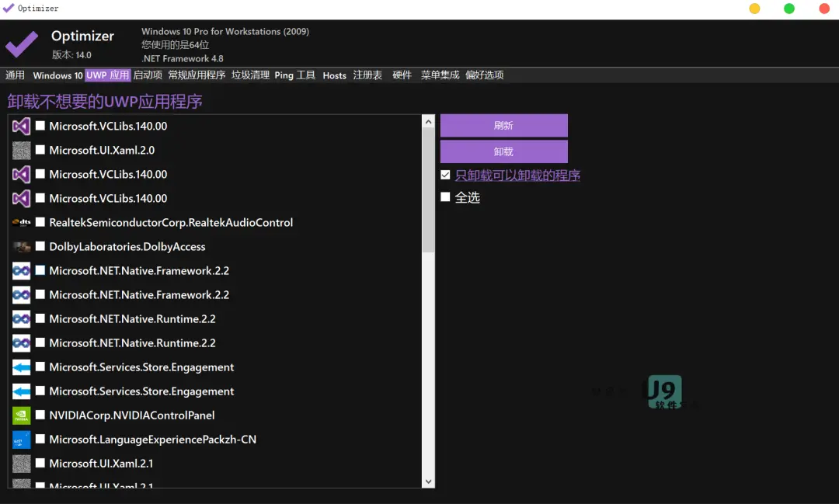Screen dimensions: 839x504
Task: Click the VCLibs icon directly below Microsoft.UI.Xaml.2.0
Action: click(x=22, y=175)
